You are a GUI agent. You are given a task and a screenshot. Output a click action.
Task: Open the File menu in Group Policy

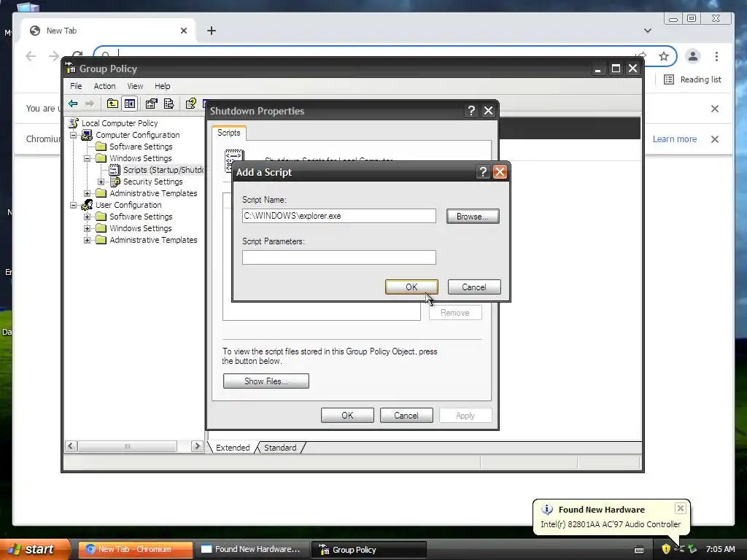(76, 86)
